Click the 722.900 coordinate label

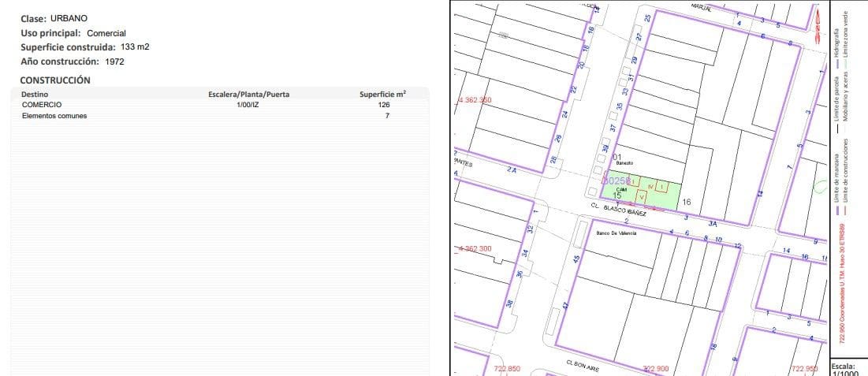[655, 369]
